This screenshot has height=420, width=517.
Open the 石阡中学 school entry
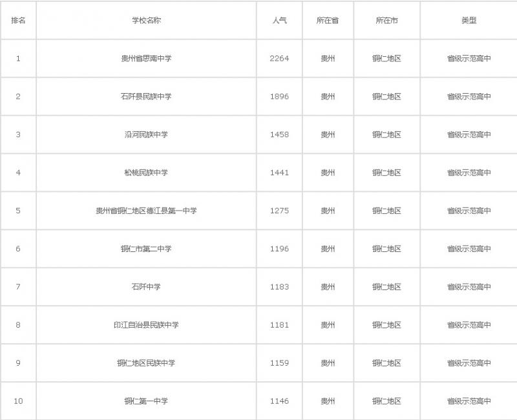click(x=146, y=287)
